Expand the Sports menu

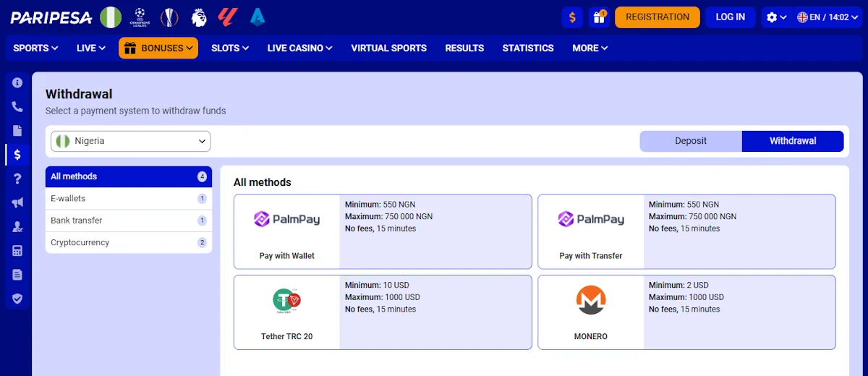click(35, 48)
